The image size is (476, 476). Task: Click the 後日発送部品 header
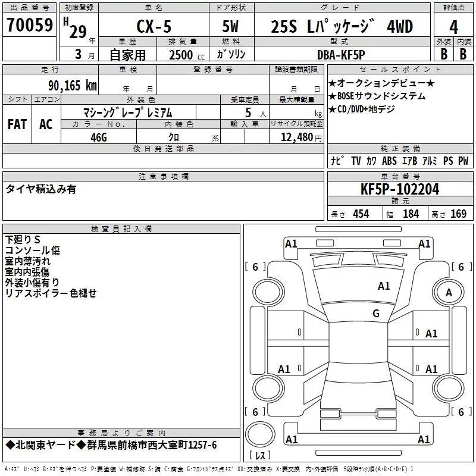point(163,148)
